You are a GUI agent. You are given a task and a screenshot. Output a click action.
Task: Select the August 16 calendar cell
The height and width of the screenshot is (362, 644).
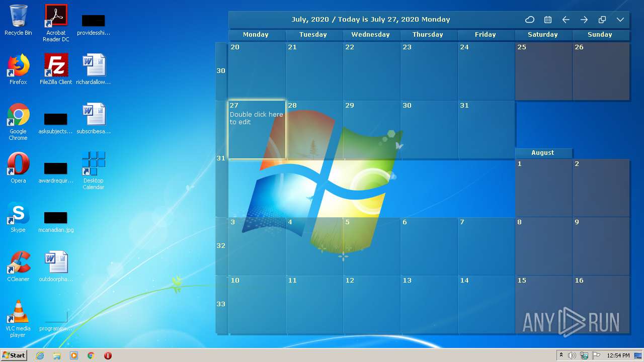[601, 305]
